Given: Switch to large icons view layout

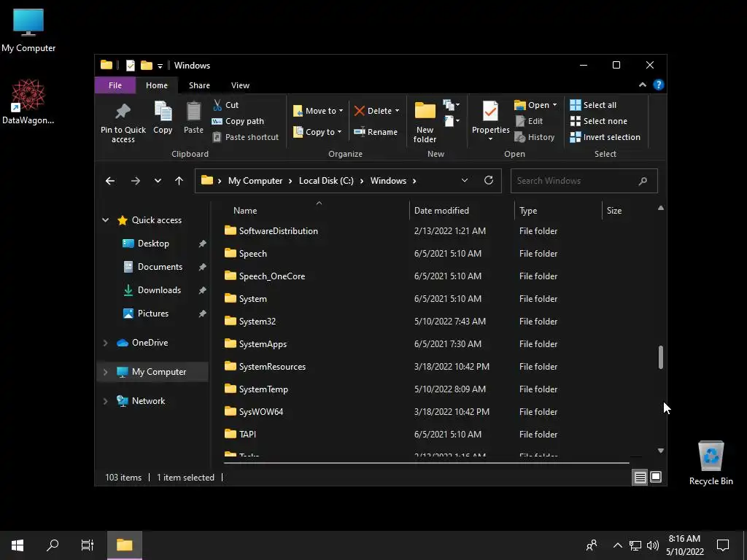Looking at the screenshot, I should [656, 477].
